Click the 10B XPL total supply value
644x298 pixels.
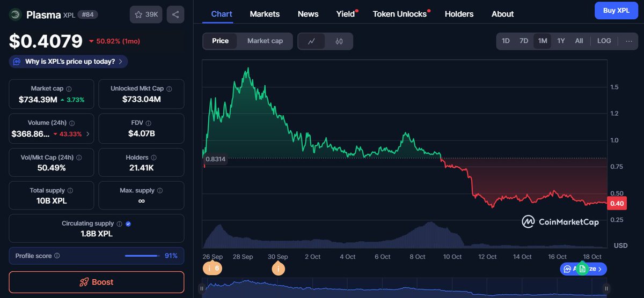52,201
